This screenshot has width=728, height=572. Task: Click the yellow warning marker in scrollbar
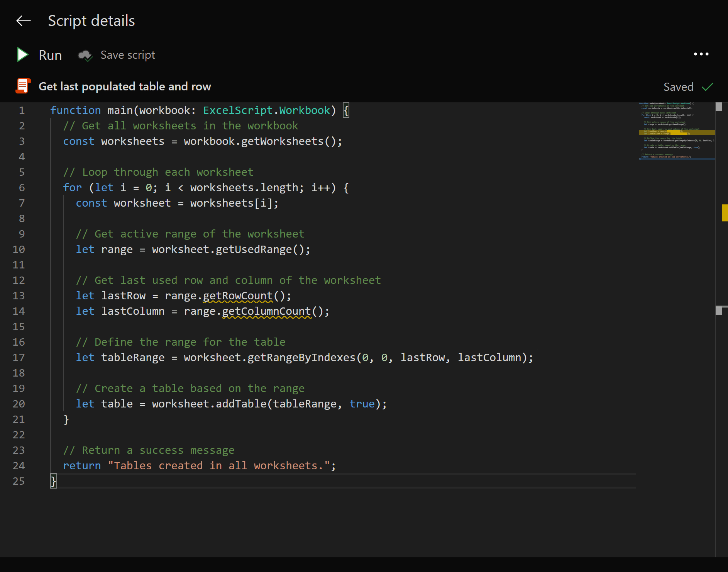pyautogui.click(x=725, y=213)
